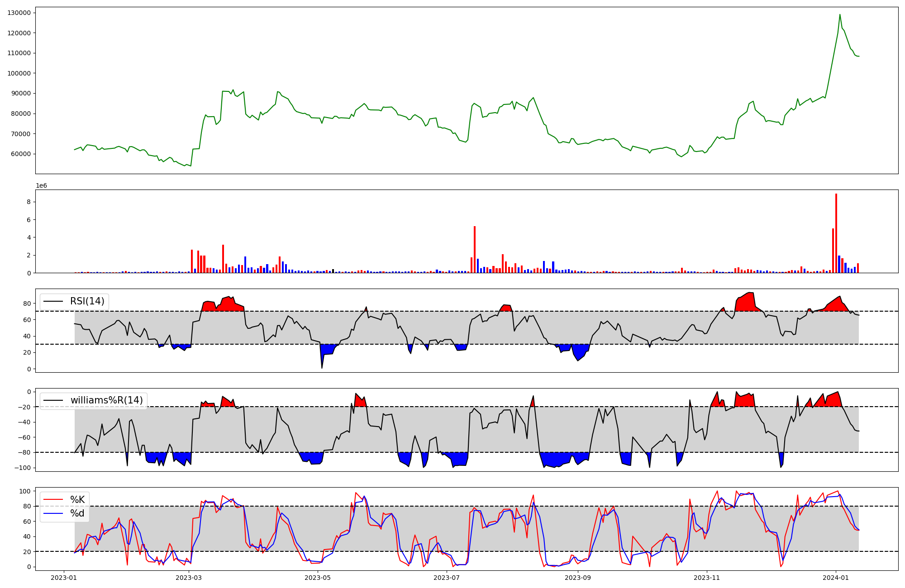Click the highest peak of green price line
Screen dimensions: 905x588
click(x=840, y=15)
